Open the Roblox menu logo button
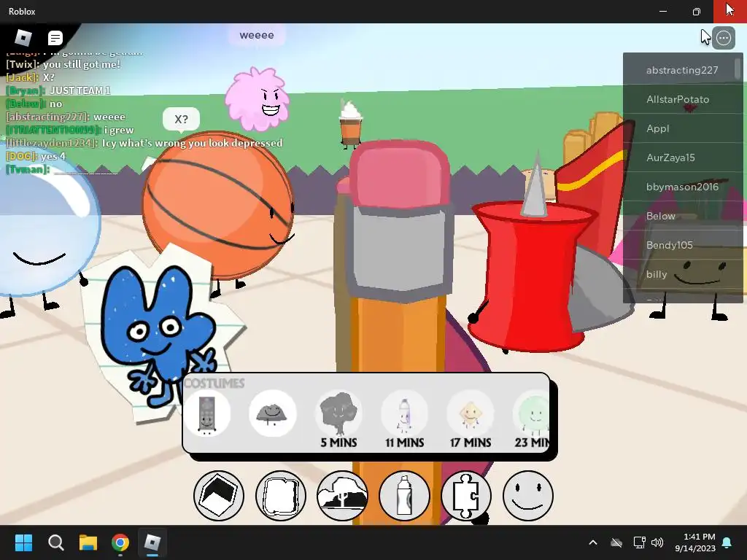 click(x=23, y=38)
